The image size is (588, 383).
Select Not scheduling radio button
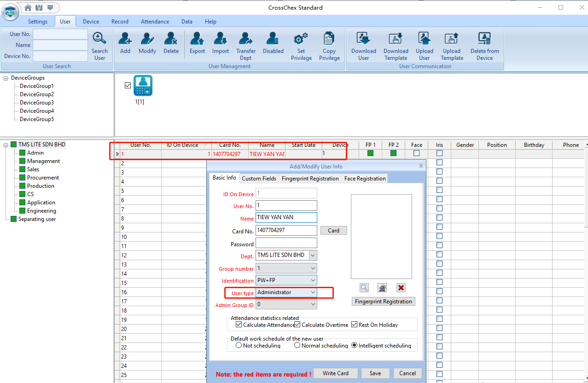239,345
